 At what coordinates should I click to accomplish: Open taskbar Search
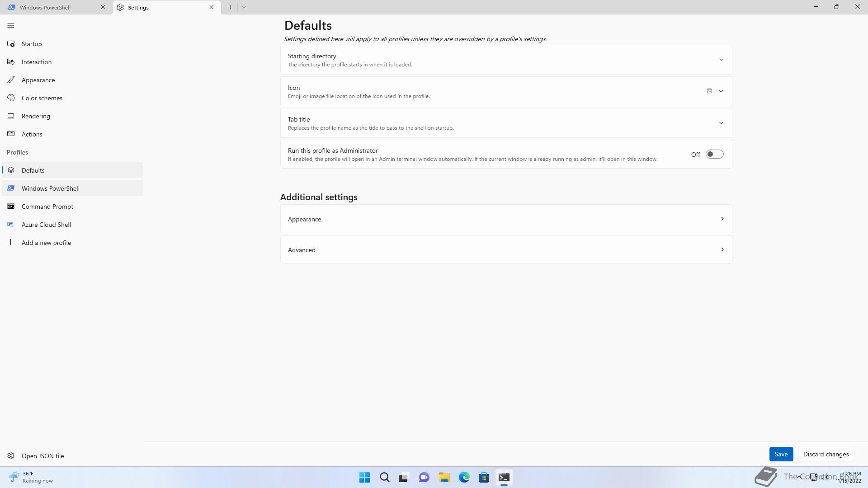pyautogui.click(x=384, y=477)
